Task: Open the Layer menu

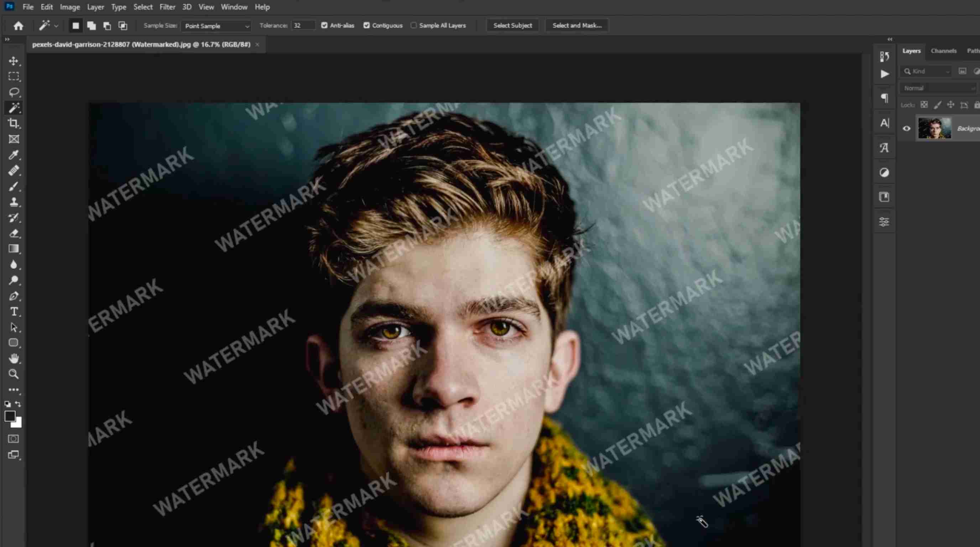Action: pyautogui.click(x=95, y=7)
